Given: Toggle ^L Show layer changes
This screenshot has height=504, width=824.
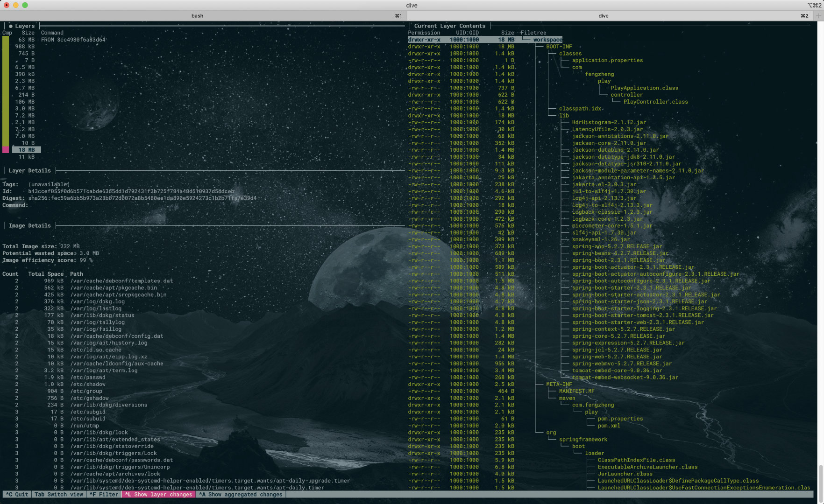Looking at the screenshot, I should click(x=159, y=494).
